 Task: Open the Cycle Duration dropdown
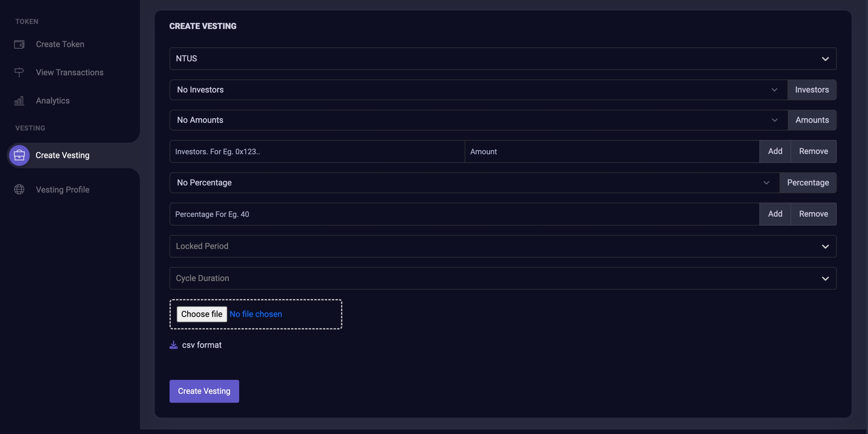click(x=503, y=278)
